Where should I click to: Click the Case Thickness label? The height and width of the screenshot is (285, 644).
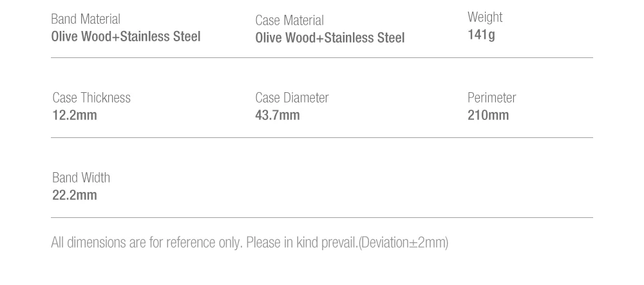point(91,98)
